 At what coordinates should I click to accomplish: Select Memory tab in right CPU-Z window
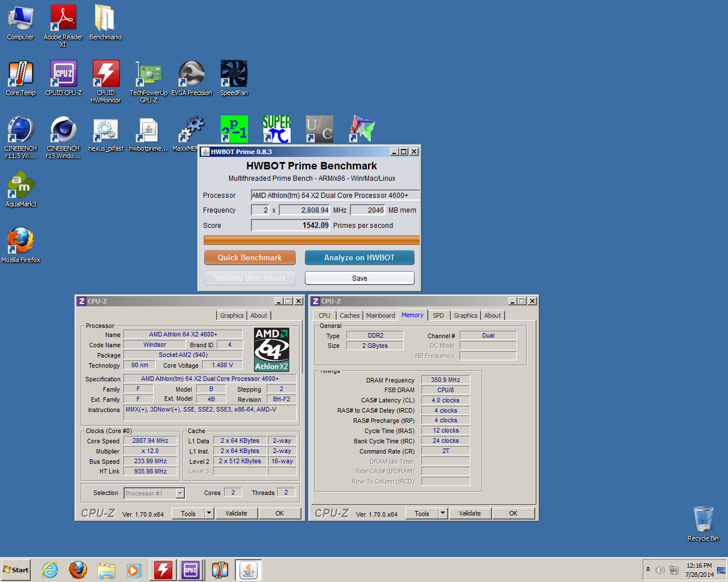[x=412, y=315]
